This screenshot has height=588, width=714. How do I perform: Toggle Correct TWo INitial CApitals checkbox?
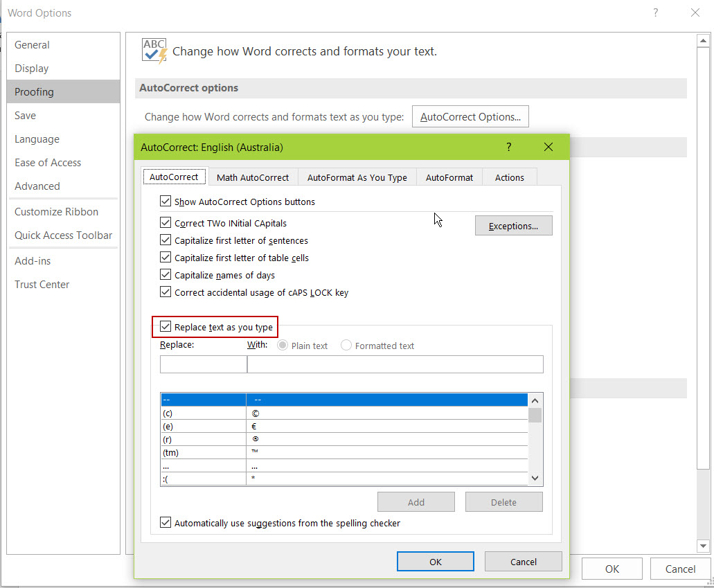coord(166,222)
